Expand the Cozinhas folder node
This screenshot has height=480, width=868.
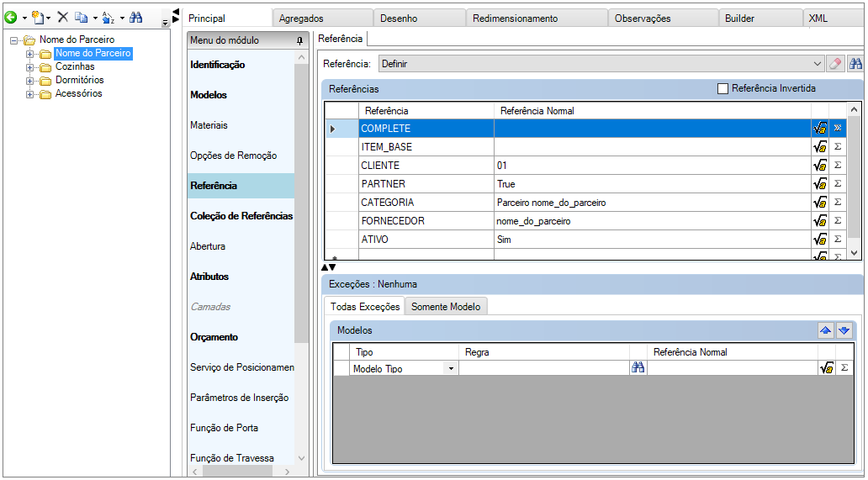(x=30, y=67)
